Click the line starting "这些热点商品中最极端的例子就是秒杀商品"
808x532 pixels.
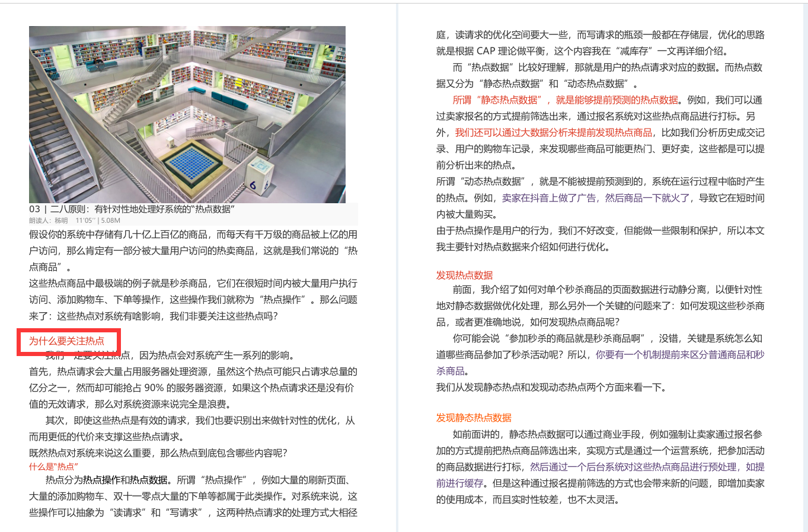click(193, 284)
